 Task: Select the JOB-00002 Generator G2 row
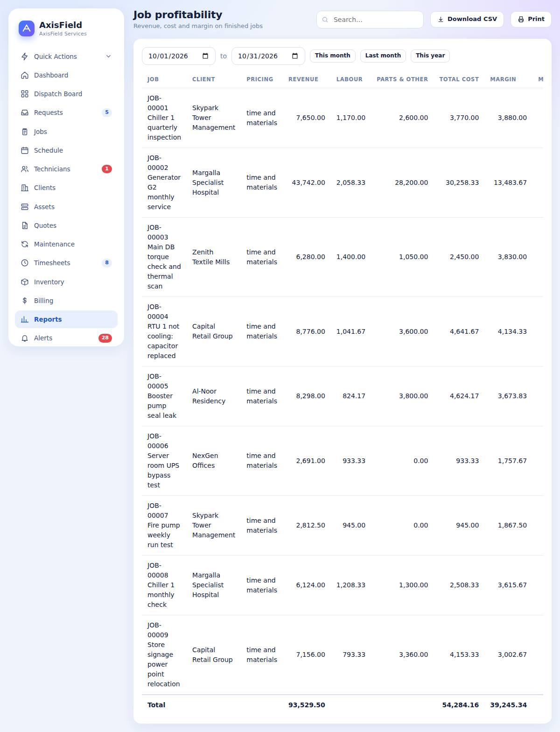click(x=343, y=183)
